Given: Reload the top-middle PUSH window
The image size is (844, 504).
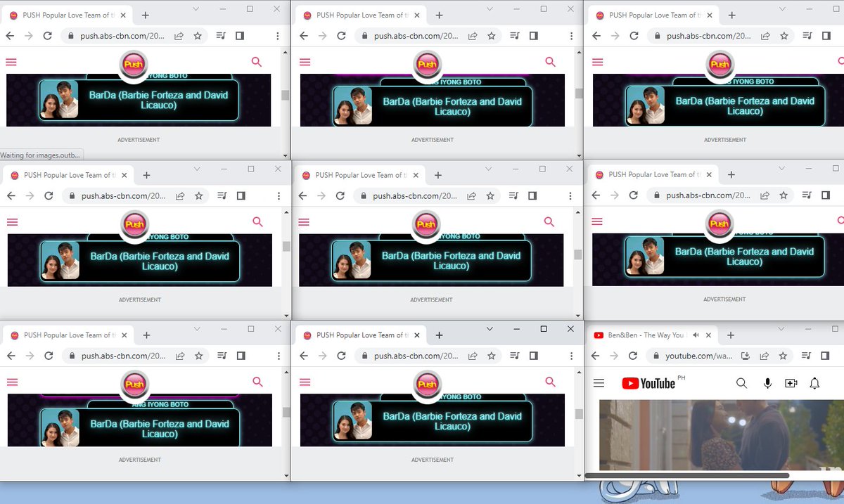Looking at the screenshot, I should (x=341, y=36).
